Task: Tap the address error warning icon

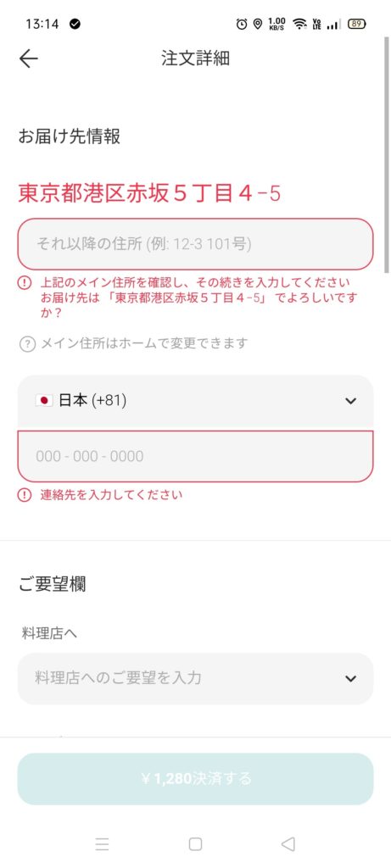Action: point(25,282)
